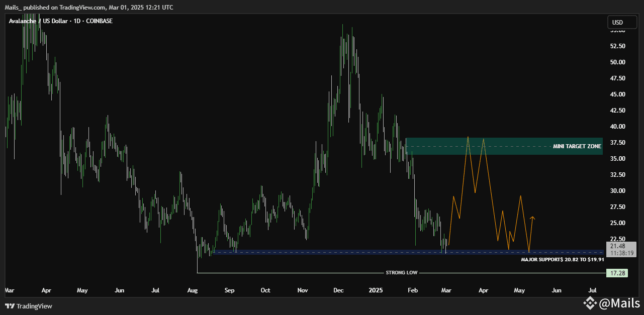Screen dimensions: 644x315
Task: Click the Nov label on time axis
Action: pos(303,290)
